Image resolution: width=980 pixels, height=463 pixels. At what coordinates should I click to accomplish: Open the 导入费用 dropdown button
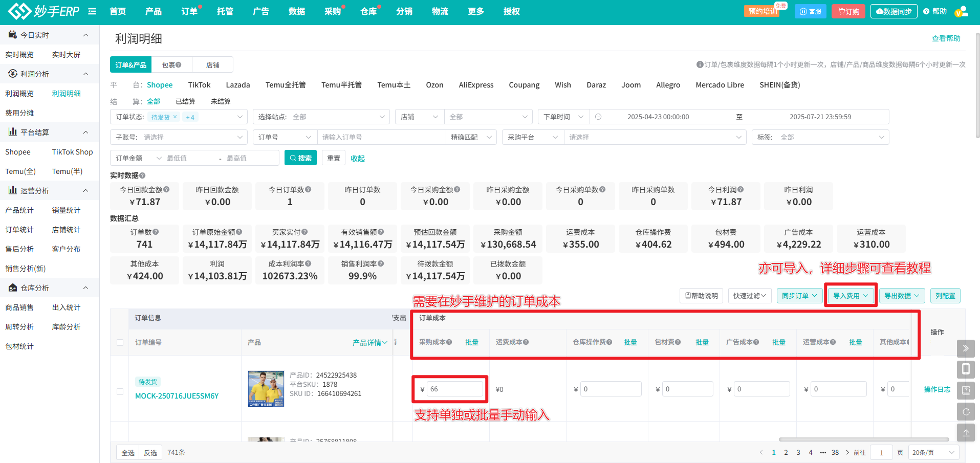851,296
